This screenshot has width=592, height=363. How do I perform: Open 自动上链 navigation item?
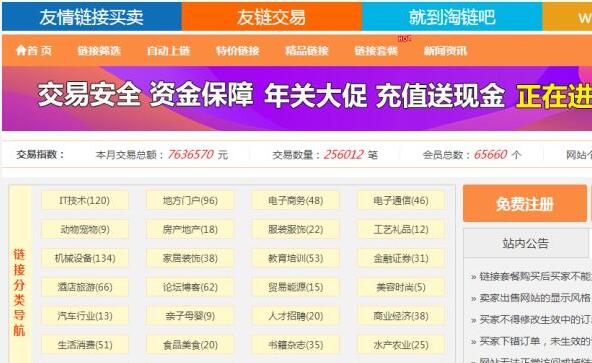[168, 50]
